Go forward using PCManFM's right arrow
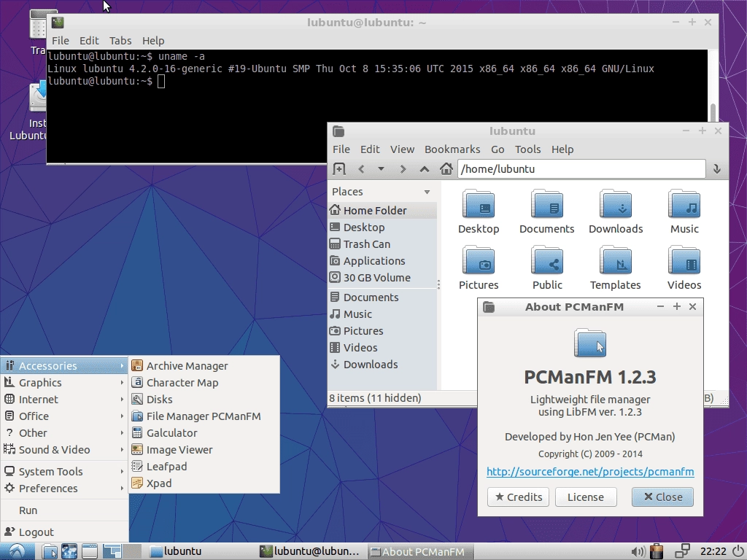This screenshot has height=560, width=747. 403,169
